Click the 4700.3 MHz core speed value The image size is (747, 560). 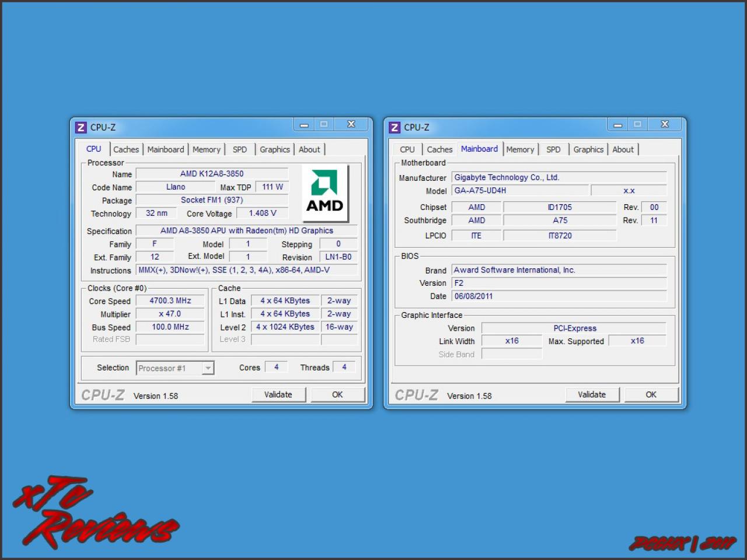[170, 301]
